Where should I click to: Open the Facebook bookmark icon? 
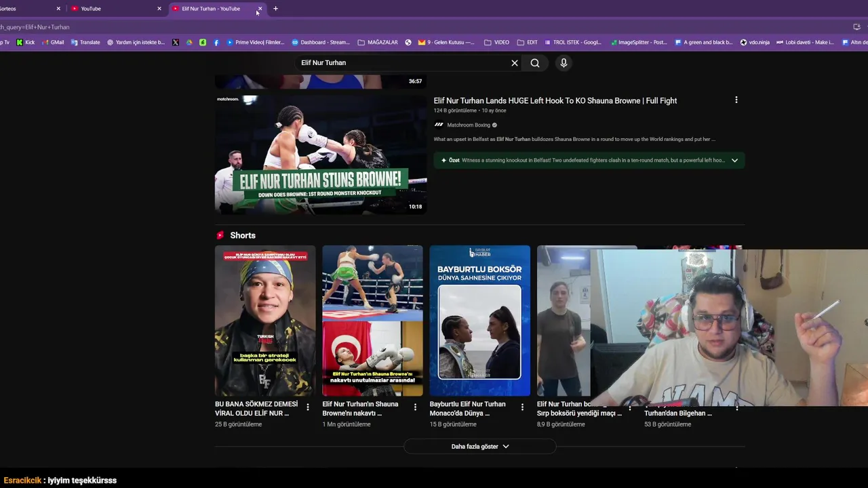tap(216, 42)
